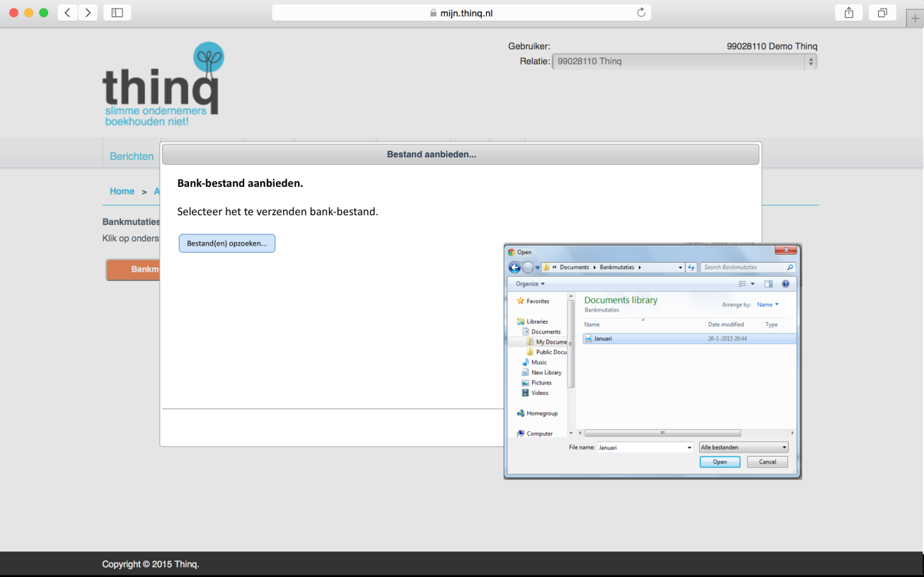The image size is (924, 577).
Task: Reload the mijn.thinq.nl page
Action: 641,13
